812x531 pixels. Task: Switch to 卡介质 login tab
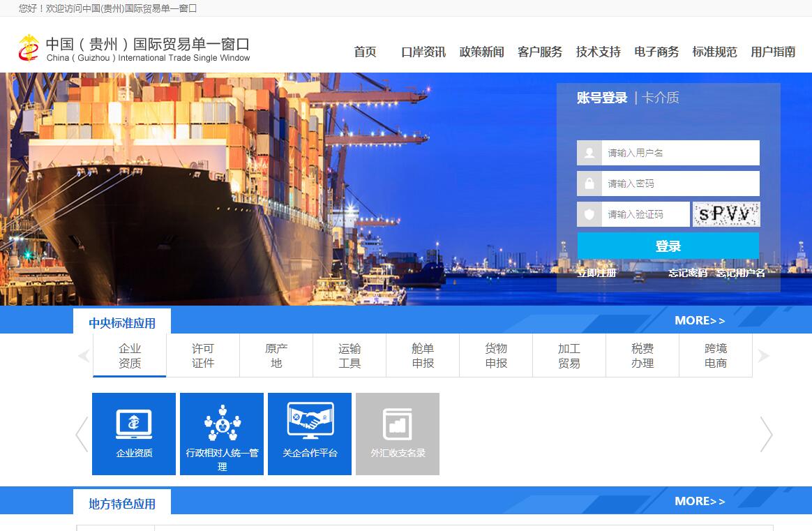(661, 98)
